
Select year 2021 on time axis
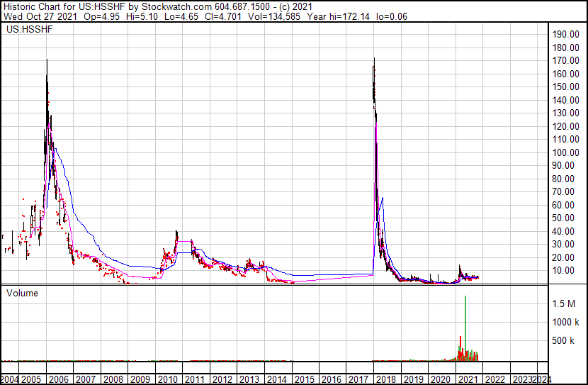tap(468, 379)
